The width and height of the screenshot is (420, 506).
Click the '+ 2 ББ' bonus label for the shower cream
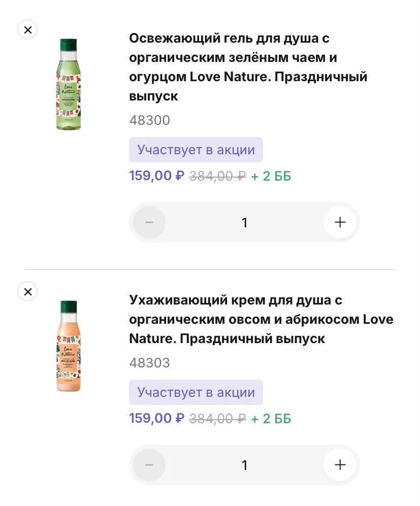[271, 419]
